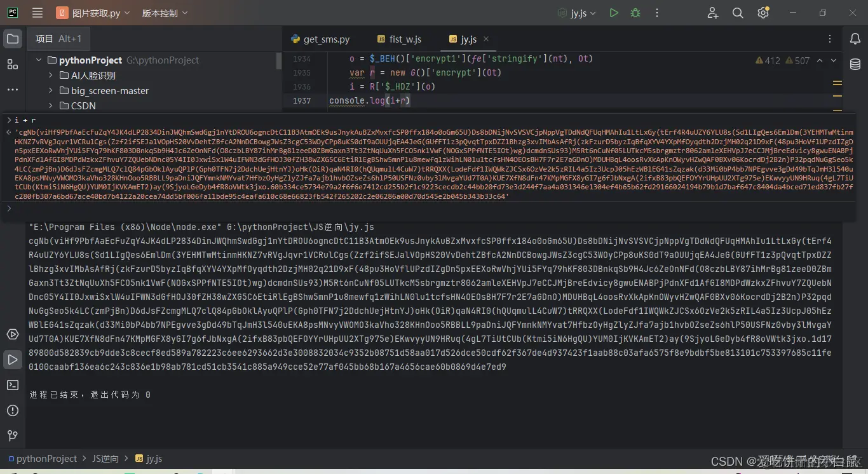868x474 pixels.
Task: Click 进程已结束,退出代码为 0 text
Action: 90,395
